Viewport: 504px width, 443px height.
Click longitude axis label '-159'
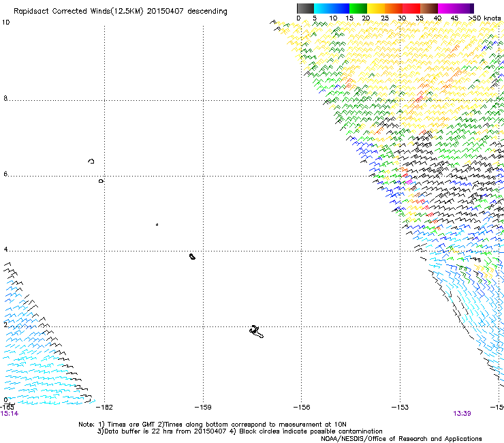tap(203, 408)
